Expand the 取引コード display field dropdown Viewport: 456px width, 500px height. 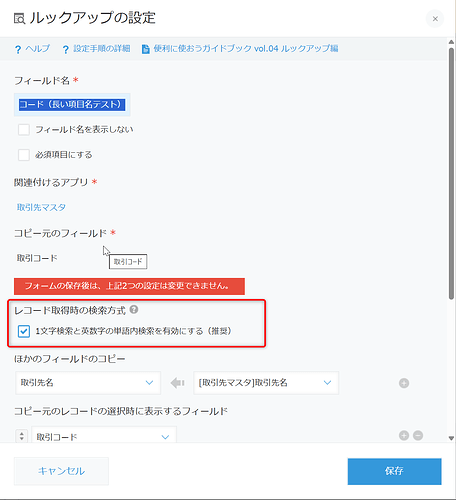coord(104,435)
